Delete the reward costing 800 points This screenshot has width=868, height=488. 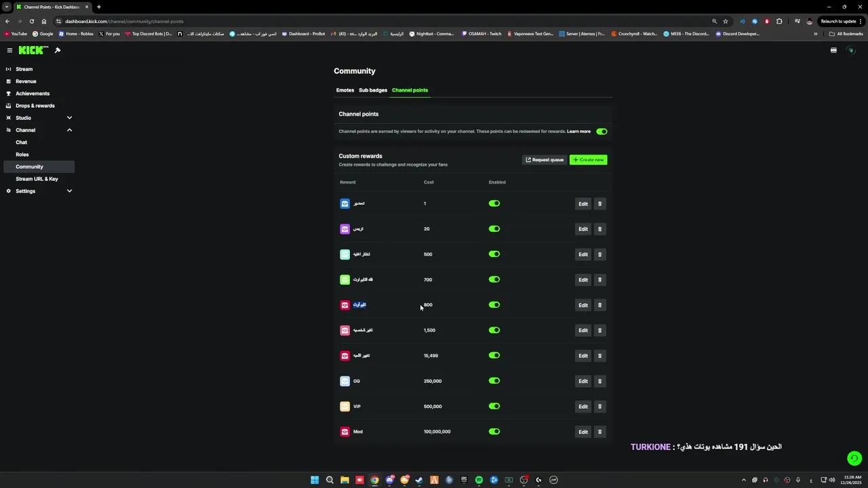(599, 305)
